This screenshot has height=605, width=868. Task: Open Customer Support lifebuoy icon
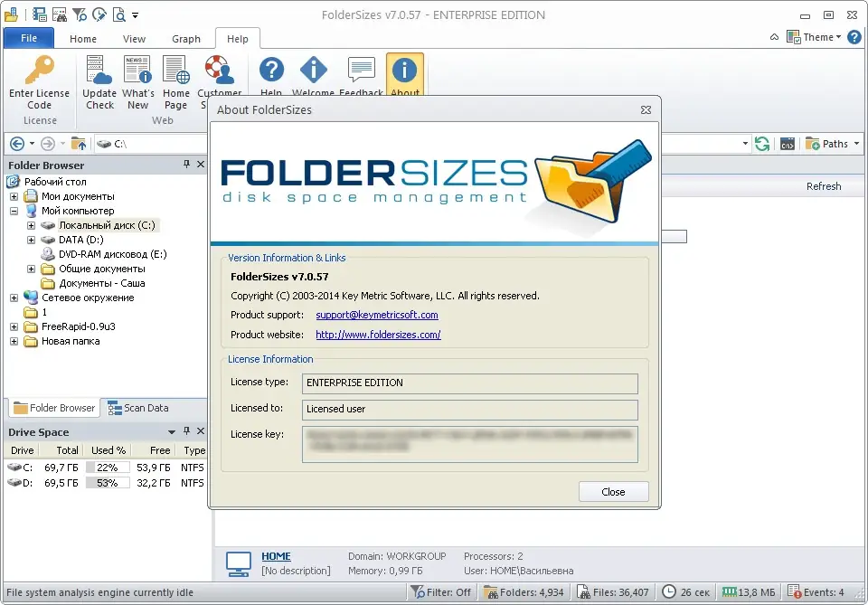[219, 75]
